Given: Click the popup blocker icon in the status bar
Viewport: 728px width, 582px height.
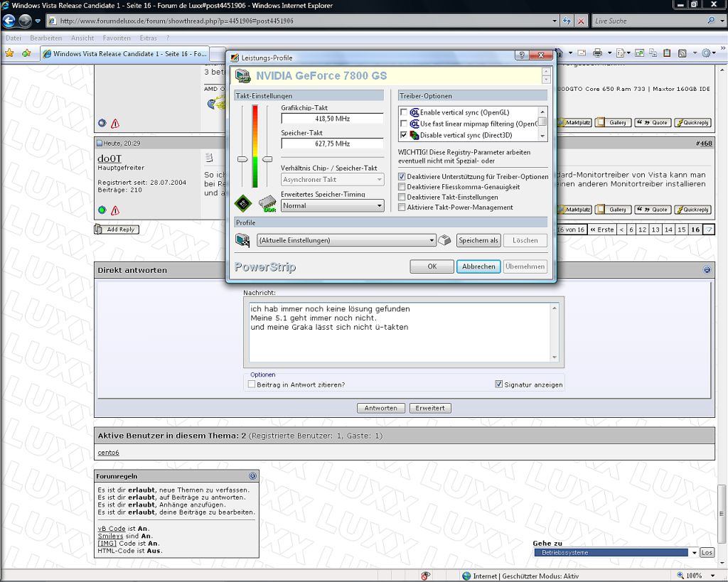Looking at the screenshot, I should pyautogui.click(x=425, y=576).
